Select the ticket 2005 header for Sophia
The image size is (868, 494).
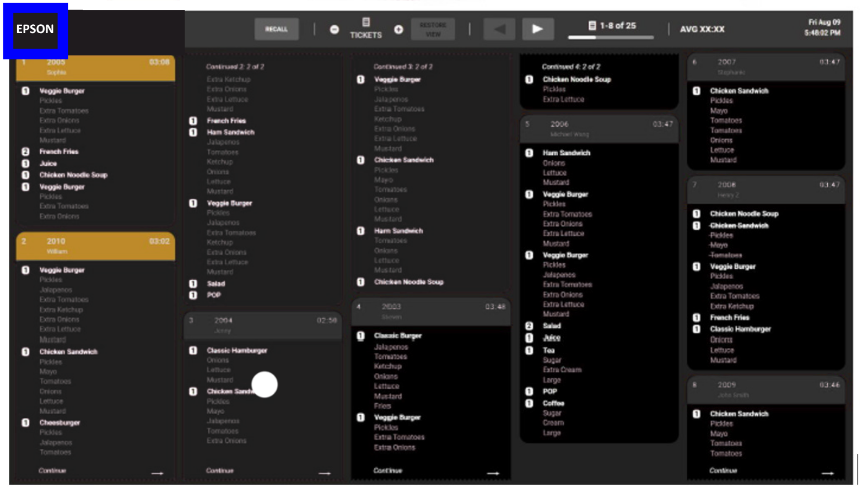point(96,67)
